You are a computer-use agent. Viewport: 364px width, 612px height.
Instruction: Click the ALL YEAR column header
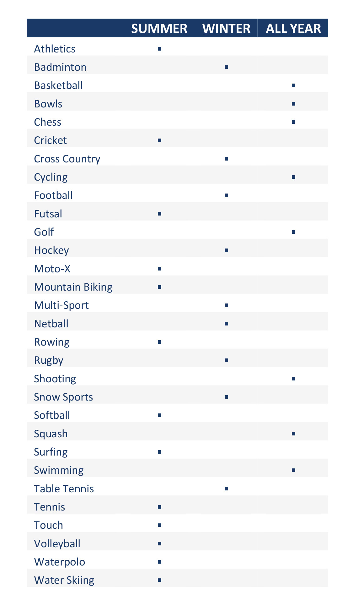click(293, 29)
